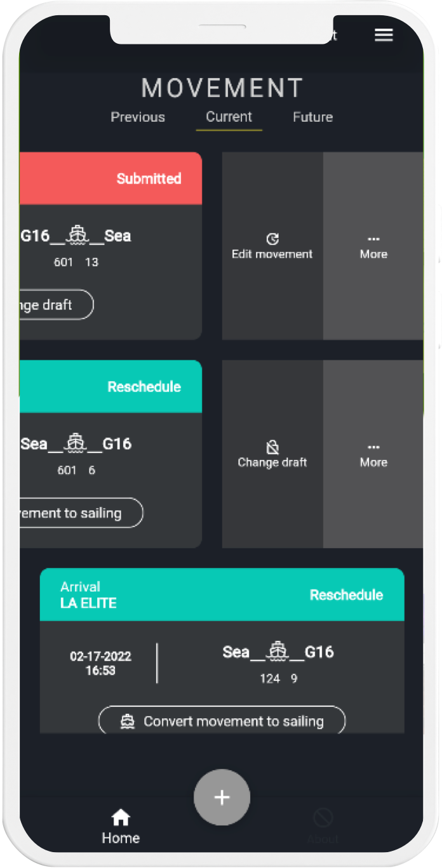Tap the Reschedule label on LA ELITE header
Viewport: 442px width, 868px height.
click(346, 595)
